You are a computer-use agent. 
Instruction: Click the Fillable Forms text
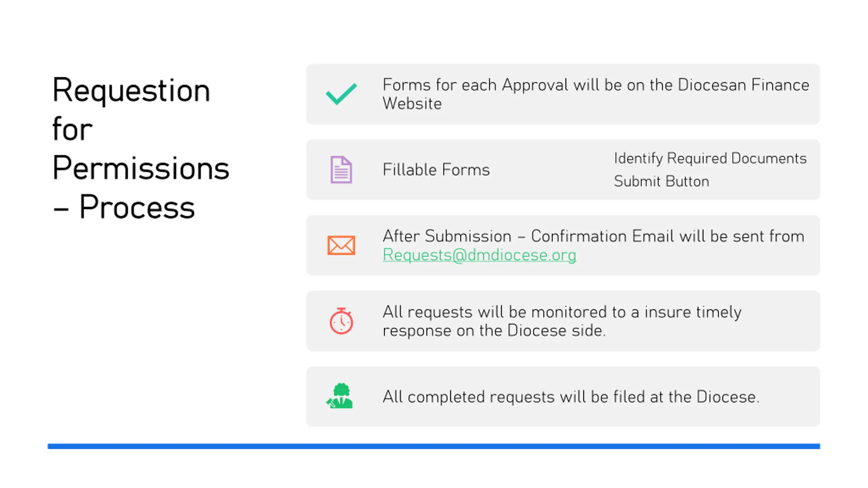click(x=436, y=169)
